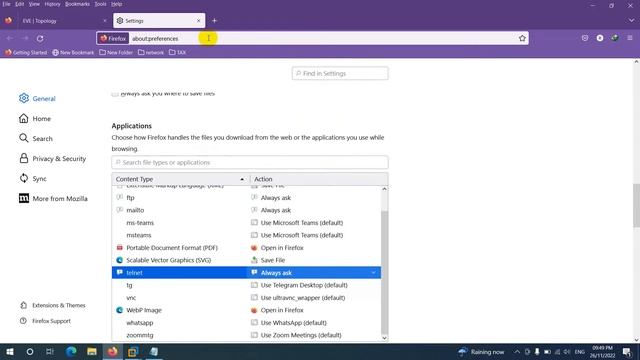Open the Firefox Support link
This screenshot has height=360, width=640.
click(45, 321)
